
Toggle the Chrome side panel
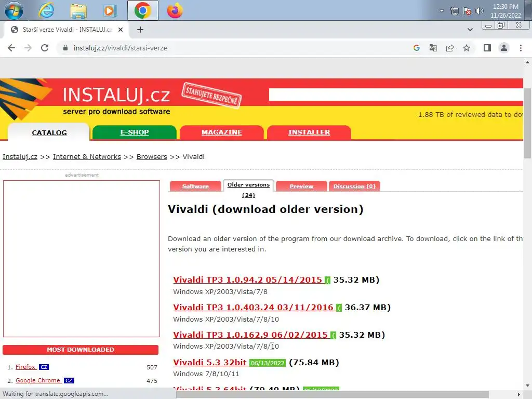(487, 48)
